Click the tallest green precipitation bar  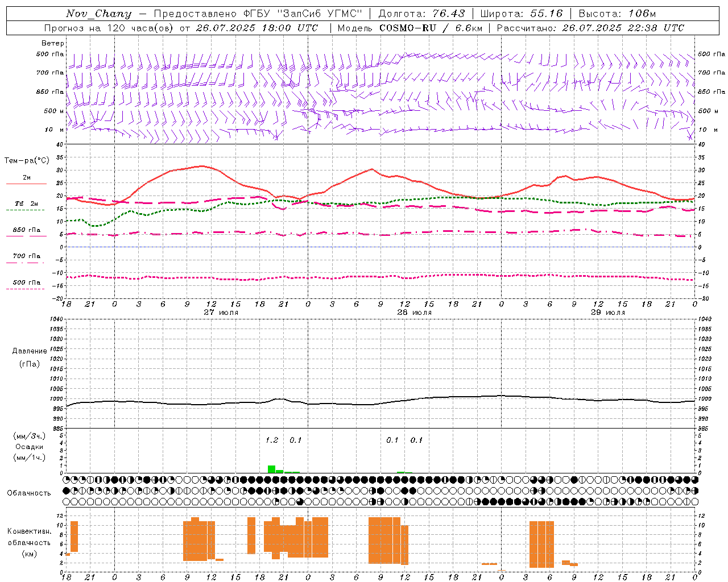271,469
